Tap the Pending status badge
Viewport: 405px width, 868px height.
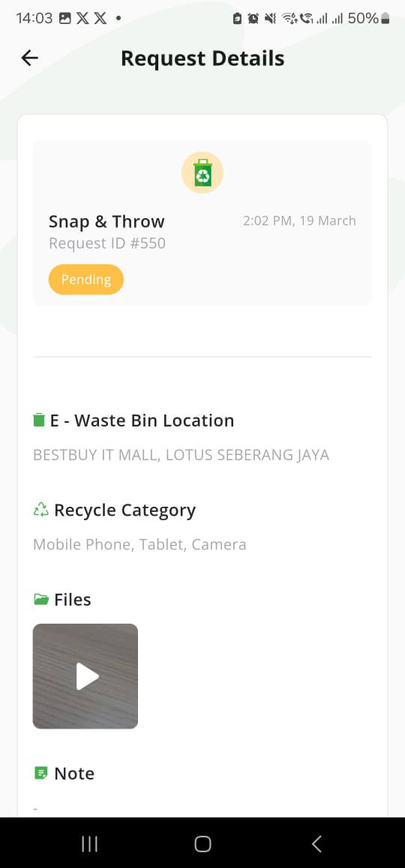[x=86, y=280]
